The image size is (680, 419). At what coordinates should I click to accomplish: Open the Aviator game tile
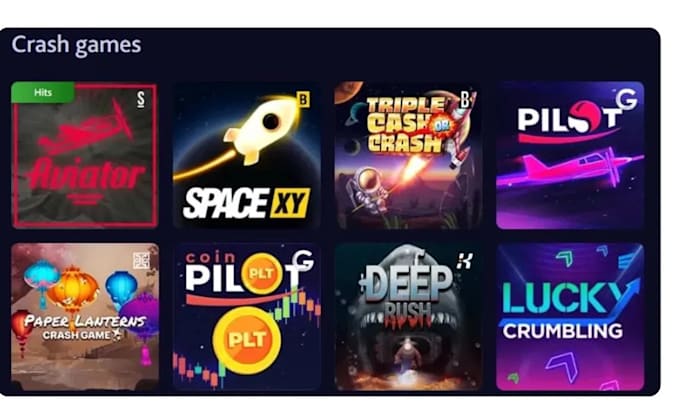pos(85,155)
